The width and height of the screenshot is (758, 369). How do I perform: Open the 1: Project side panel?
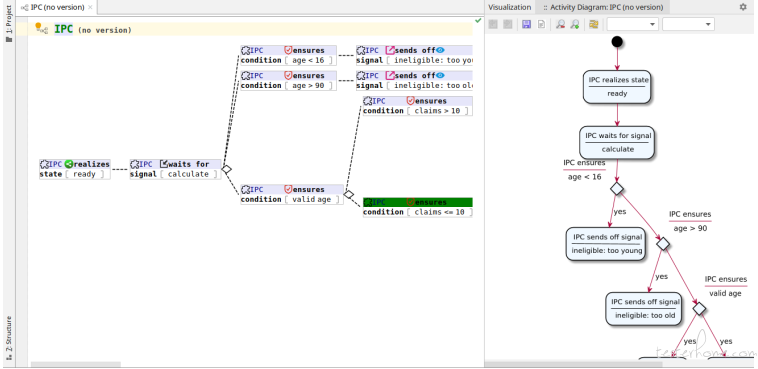tap(8, 23)
